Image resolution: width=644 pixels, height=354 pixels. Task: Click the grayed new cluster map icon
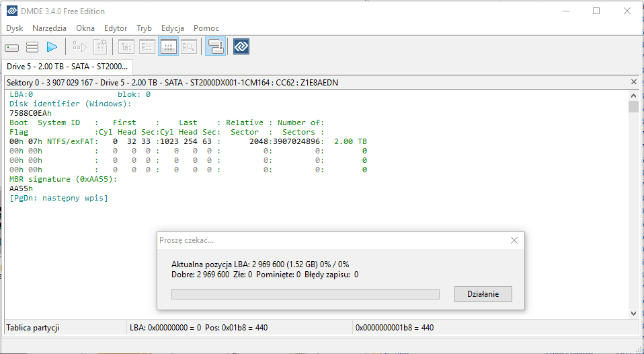tap(100, 47)
